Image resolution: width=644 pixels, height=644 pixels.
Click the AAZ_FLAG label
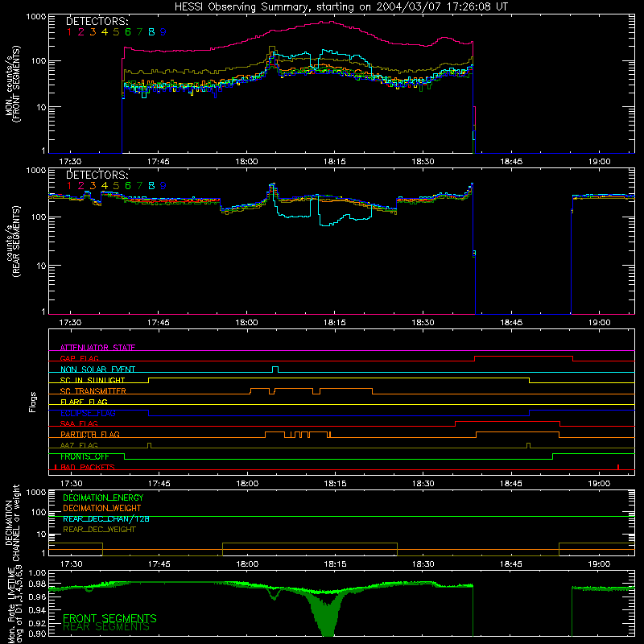pos(79,445)
